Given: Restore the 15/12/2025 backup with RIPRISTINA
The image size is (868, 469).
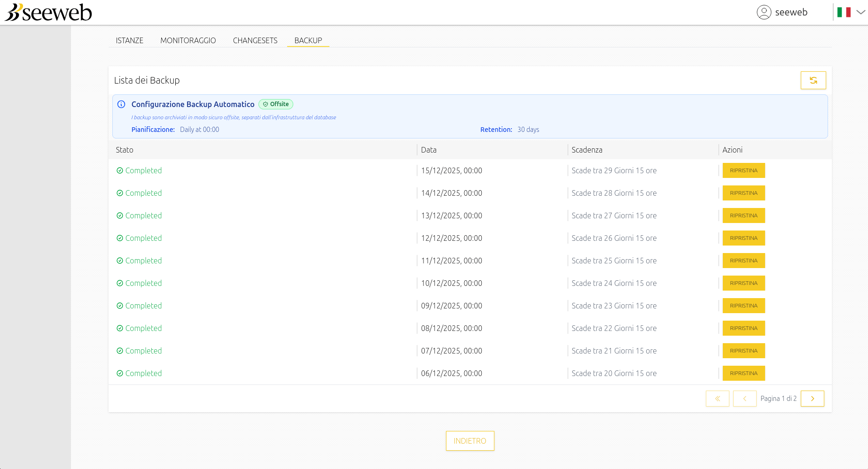Looking at the screenshot, I should tap(743, 170).
